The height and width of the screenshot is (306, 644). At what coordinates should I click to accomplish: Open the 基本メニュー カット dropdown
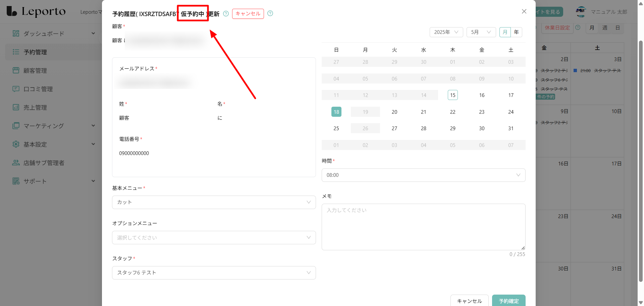click(x=214, y=202)
